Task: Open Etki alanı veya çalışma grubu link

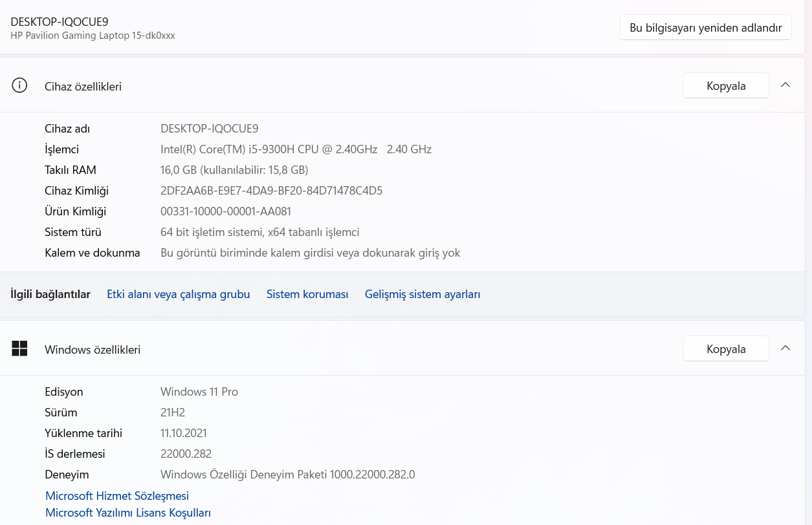Action: click(179, 294)
